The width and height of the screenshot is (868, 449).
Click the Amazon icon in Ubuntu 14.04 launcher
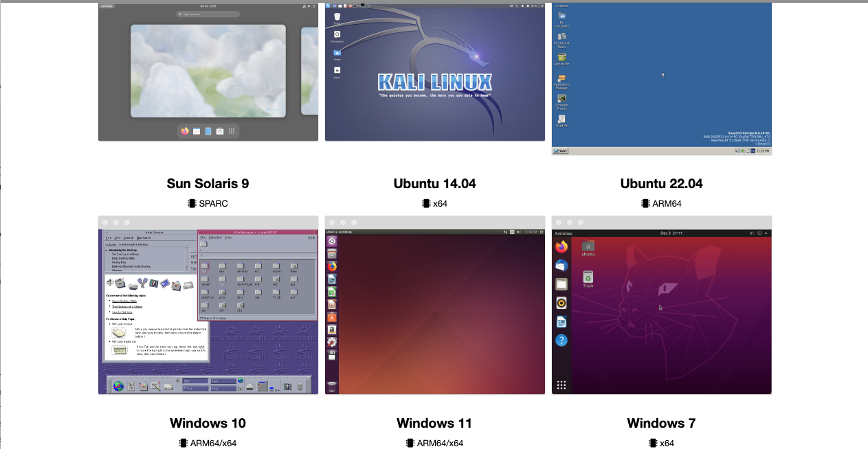click(x=332, y=330)
